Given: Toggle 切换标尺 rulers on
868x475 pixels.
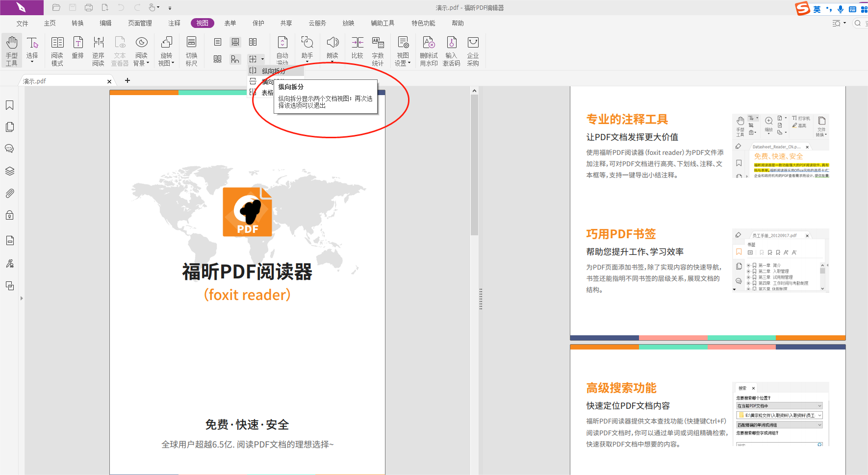Looking at the screenshot, I should pyautogui.click(x=191, y=49).
